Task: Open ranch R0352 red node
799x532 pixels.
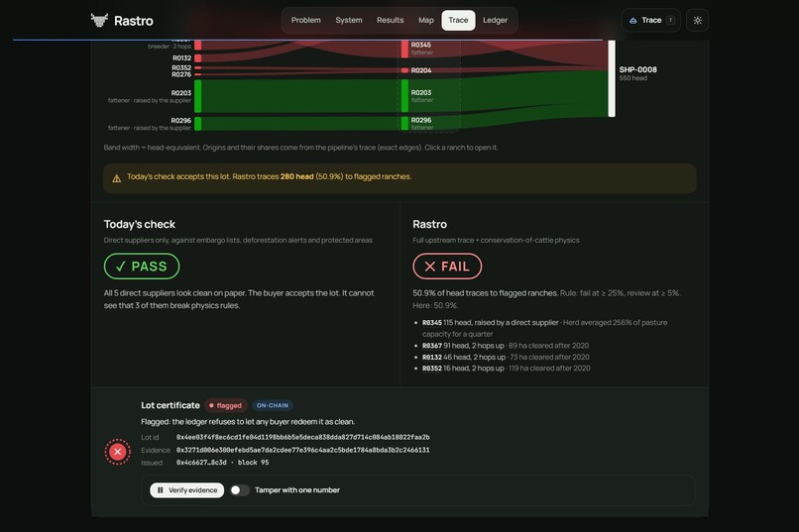Action: click(197, 67)
